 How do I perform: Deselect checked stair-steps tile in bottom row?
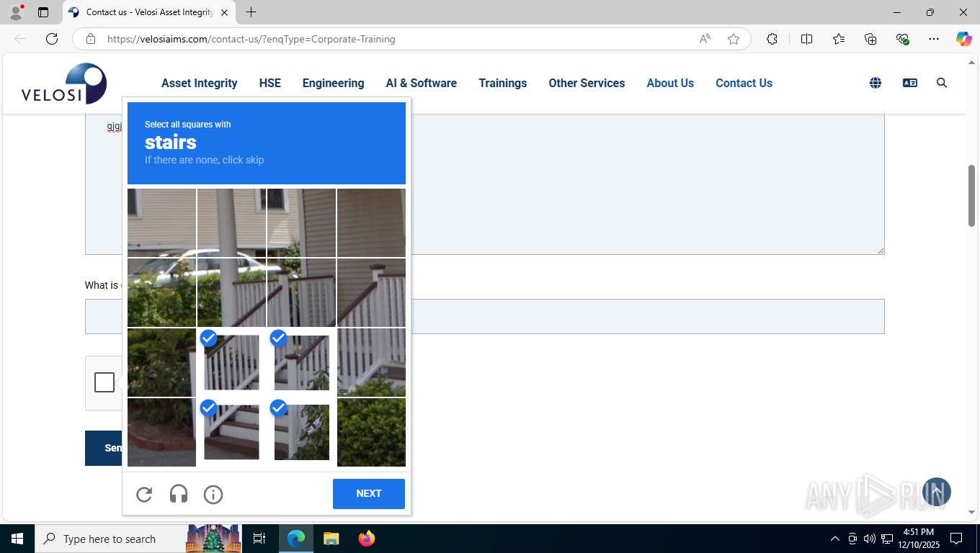point(231,432)
